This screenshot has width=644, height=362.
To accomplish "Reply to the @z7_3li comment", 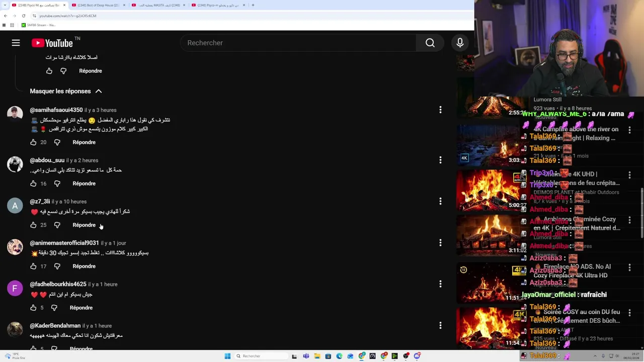I will (84, 225).
